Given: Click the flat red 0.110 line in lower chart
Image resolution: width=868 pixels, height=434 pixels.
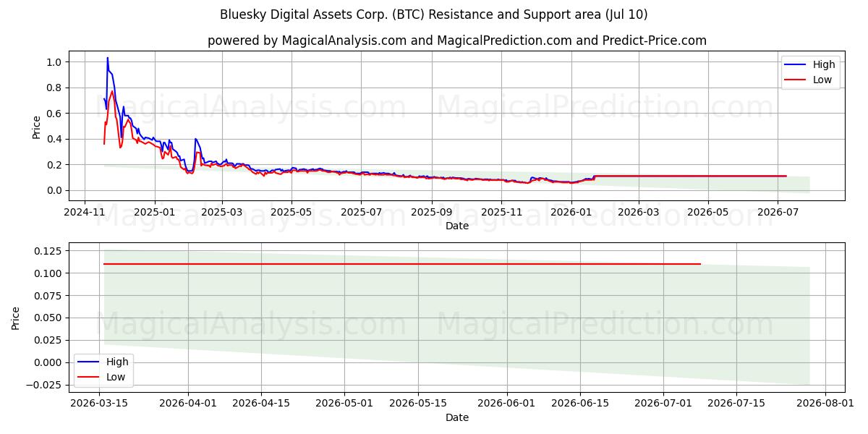Looking at the screenshot, I should tap(402, 264).
